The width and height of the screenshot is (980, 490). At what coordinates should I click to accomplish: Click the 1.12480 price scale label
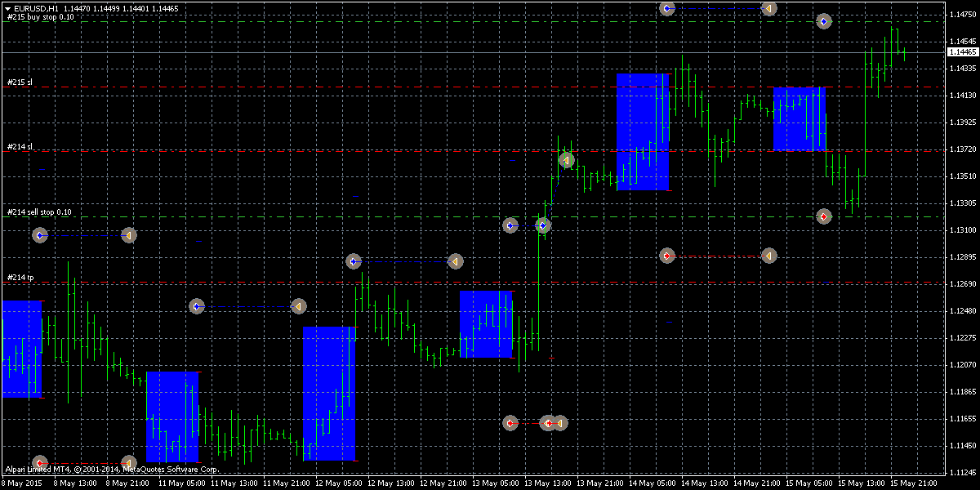tap(963, 310)
